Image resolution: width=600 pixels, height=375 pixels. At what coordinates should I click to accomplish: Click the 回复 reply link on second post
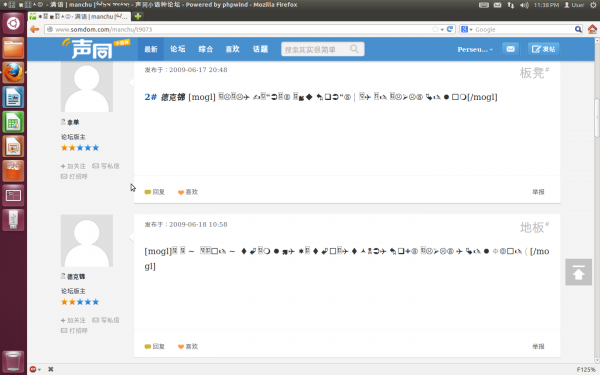(x=155, y=192)
